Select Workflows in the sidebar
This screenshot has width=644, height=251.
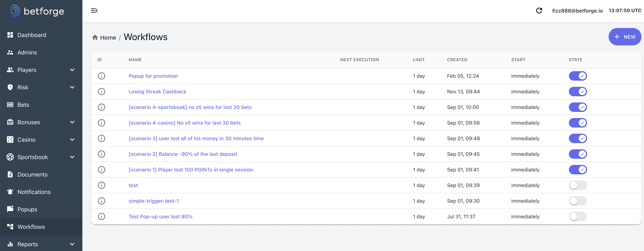[41, 227]
